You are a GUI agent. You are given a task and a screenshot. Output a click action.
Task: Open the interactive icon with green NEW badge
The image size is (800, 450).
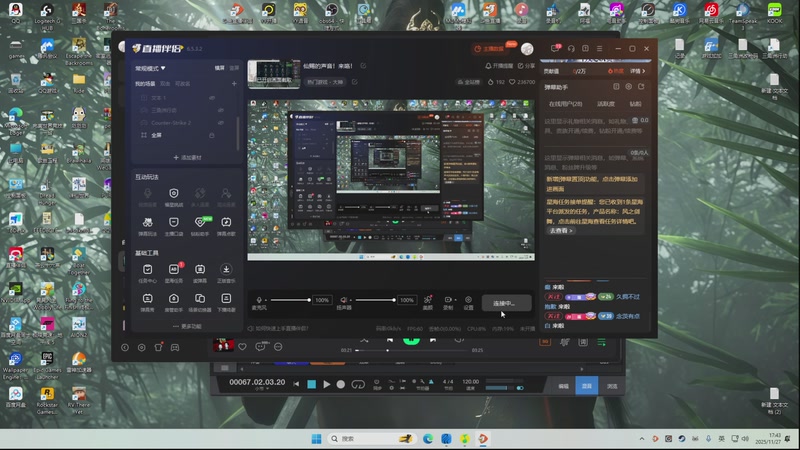click(200, 222)
